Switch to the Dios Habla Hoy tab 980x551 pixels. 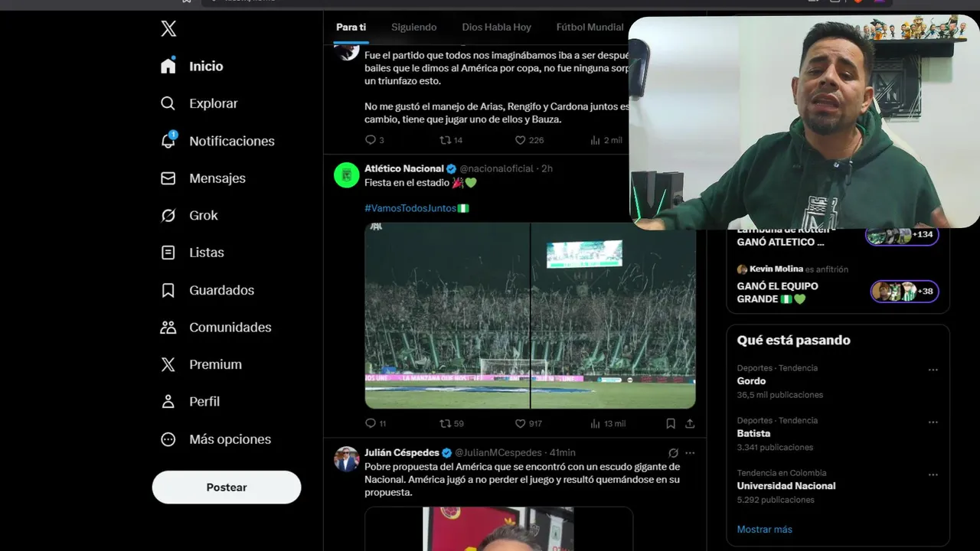click(x=497, y=28)
